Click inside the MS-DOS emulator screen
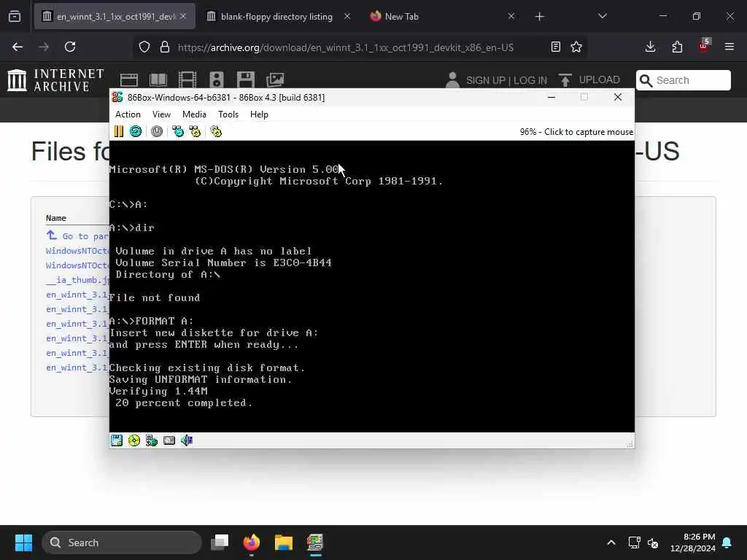The image size is (747, 560). 371,286
